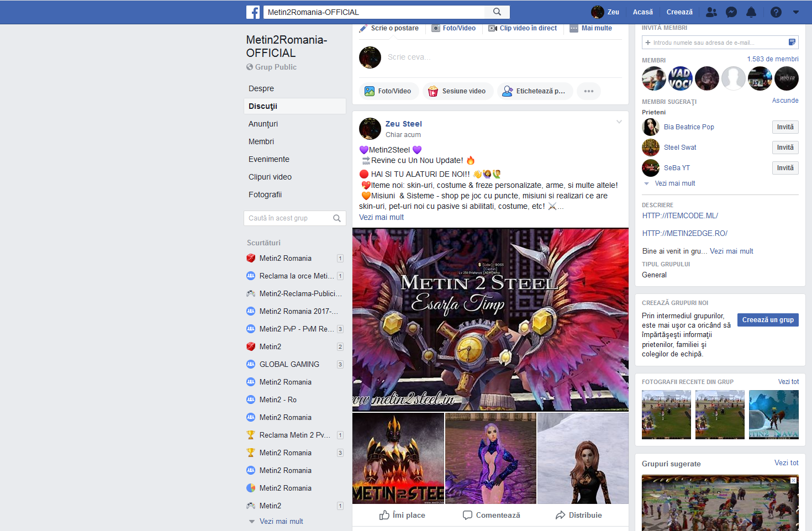The height and width of the screenshot is (531, 812).
Task: Open the Membri tab in sidebar
Action: click(x=261, y=141)
